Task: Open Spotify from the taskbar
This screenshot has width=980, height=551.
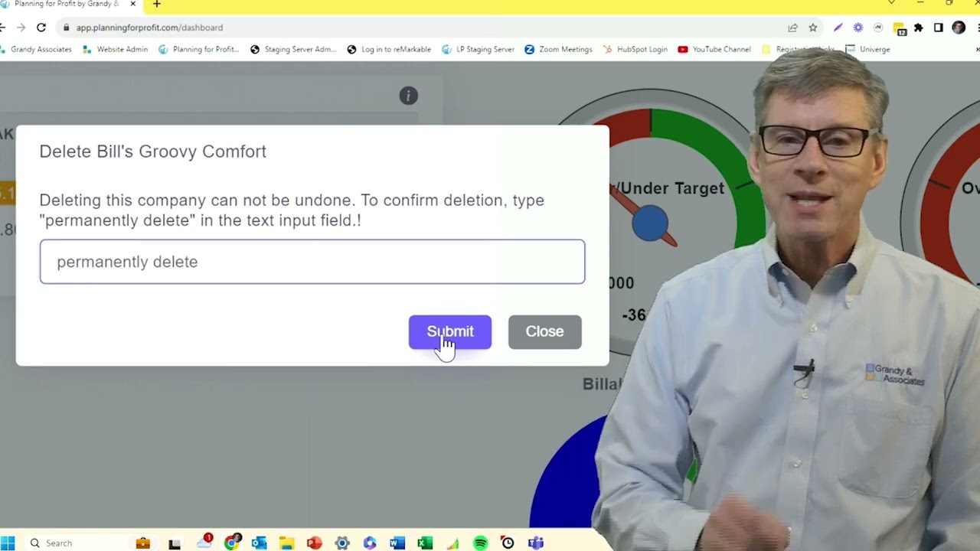Action: [480, 543]
